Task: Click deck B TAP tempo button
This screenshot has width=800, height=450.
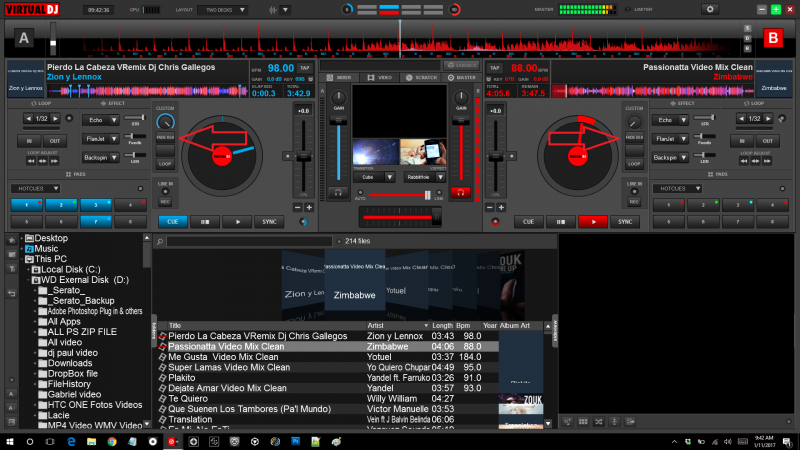Action: click(495, 68)
